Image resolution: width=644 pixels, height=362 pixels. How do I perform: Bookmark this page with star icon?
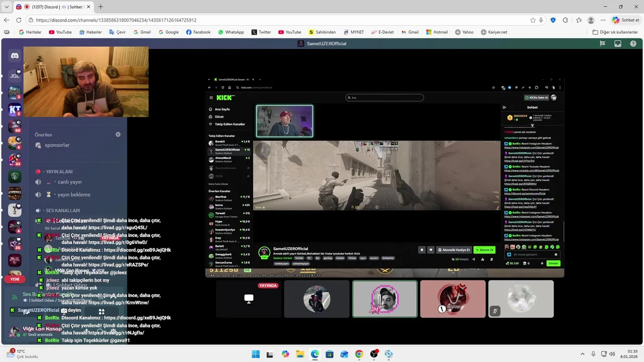tap(533, 20)
